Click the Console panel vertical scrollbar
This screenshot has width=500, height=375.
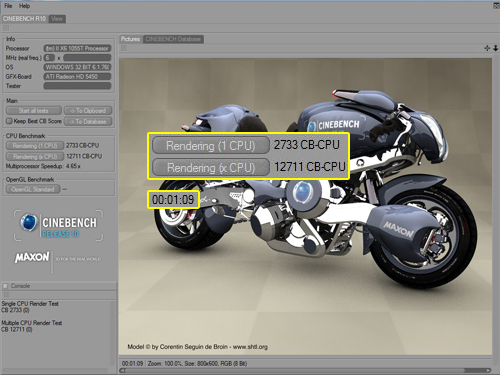click(x=113, y=333)
